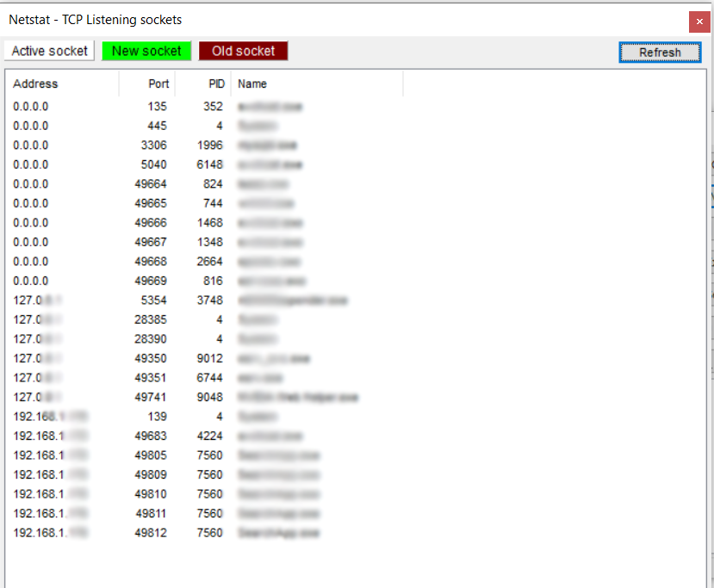Sort sockets by the Name column

point(251,84)
